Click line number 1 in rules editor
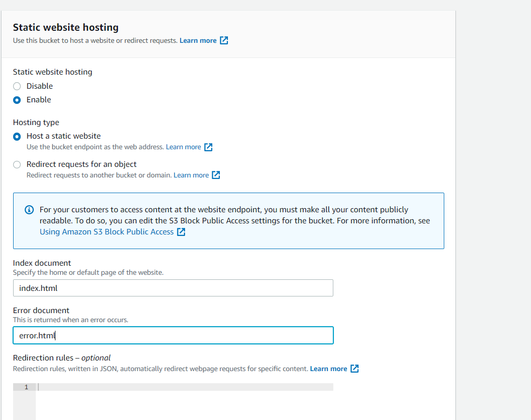 coord(26,387)
